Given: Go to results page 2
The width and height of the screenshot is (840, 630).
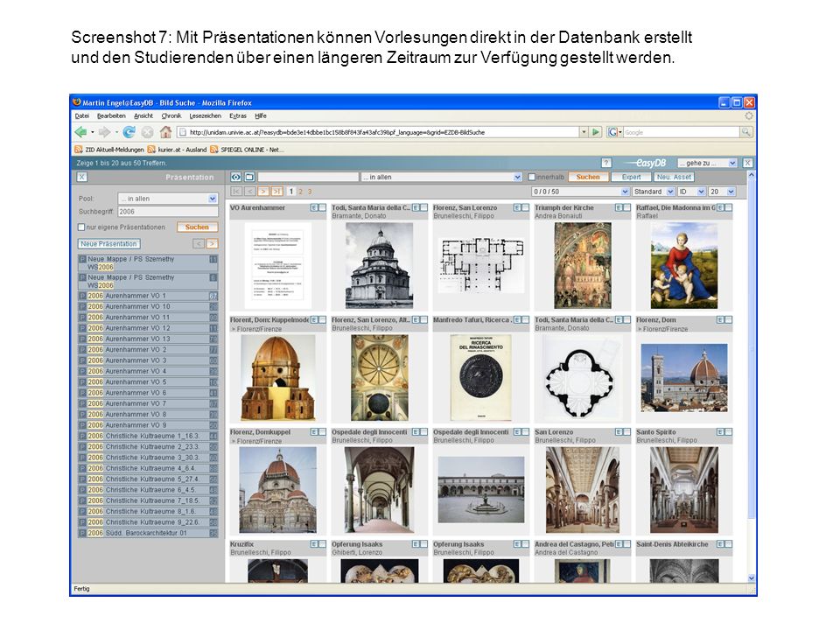Looking at the screenshot, I should [x=300, y=192].
